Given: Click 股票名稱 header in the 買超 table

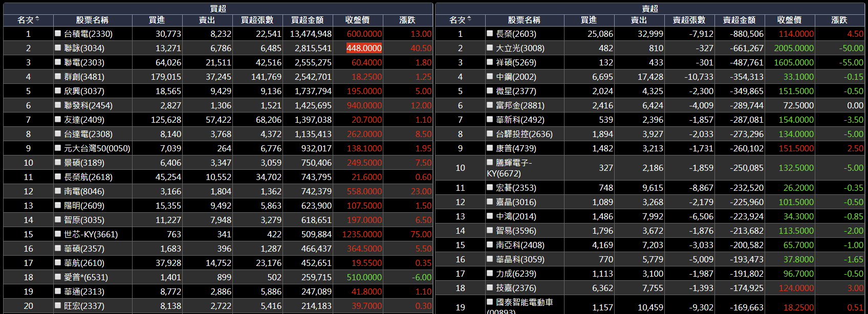Looking at the screenshot, I should click(93, 20).
